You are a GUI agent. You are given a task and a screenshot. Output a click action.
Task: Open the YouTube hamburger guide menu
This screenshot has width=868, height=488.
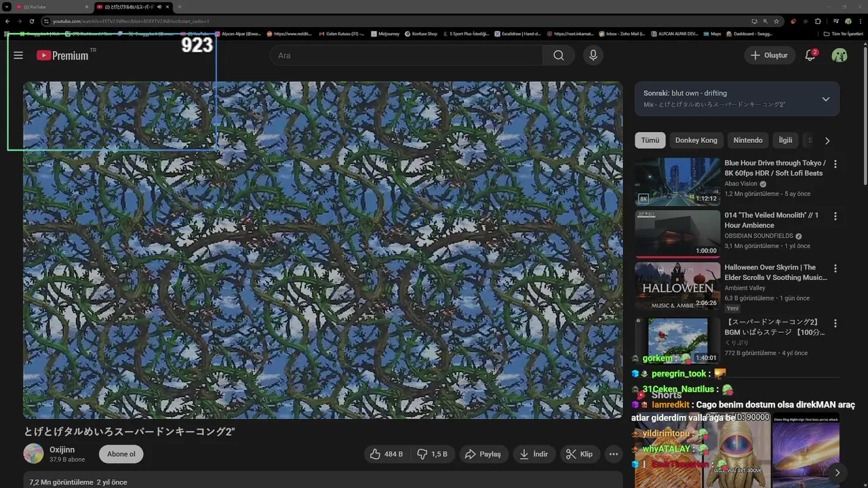[x=18, y=56]
